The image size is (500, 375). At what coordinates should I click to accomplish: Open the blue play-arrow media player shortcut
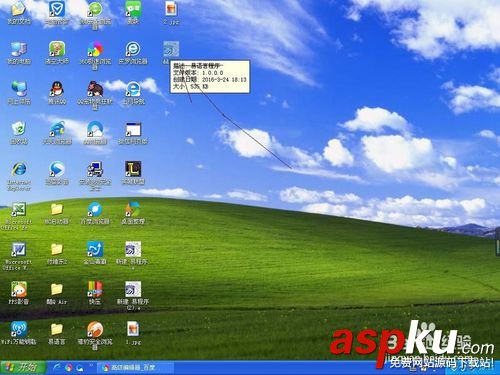[x=57, y=173]
